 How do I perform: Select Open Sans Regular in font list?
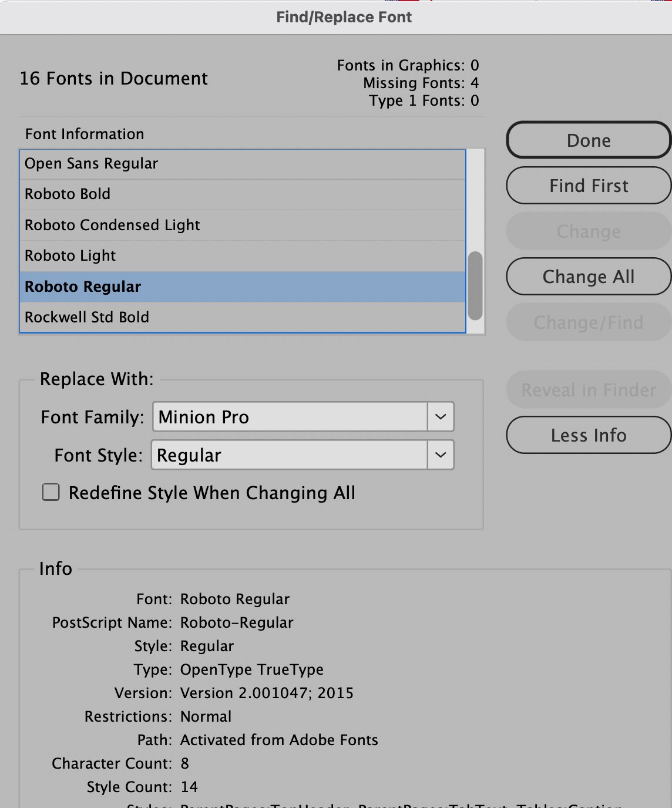pos(243,164)
